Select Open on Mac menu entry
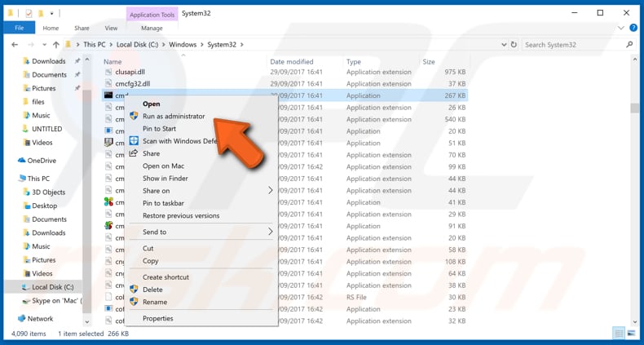644x345 pixels. click(x=164, y=166)
